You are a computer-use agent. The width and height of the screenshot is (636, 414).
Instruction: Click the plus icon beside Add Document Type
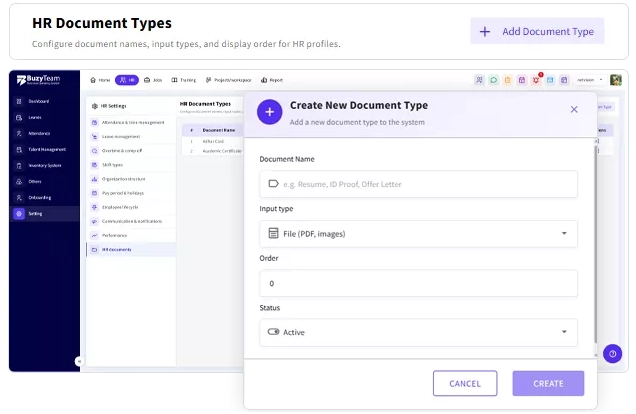tap(485, 32)
